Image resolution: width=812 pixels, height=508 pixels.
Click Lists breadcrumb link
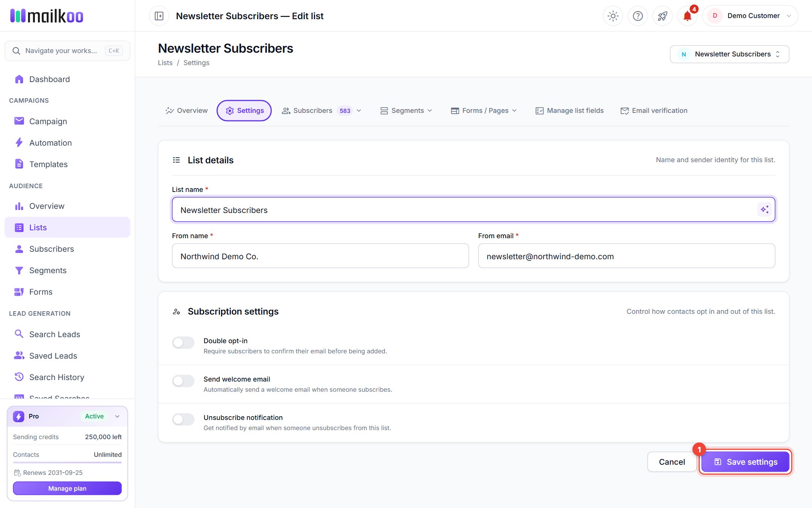coord(165,63)
